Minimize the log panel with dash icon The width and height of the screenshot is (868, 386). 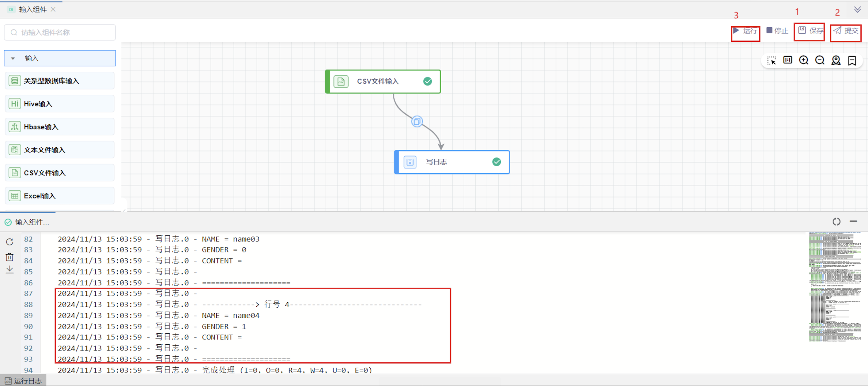point(853,221)
